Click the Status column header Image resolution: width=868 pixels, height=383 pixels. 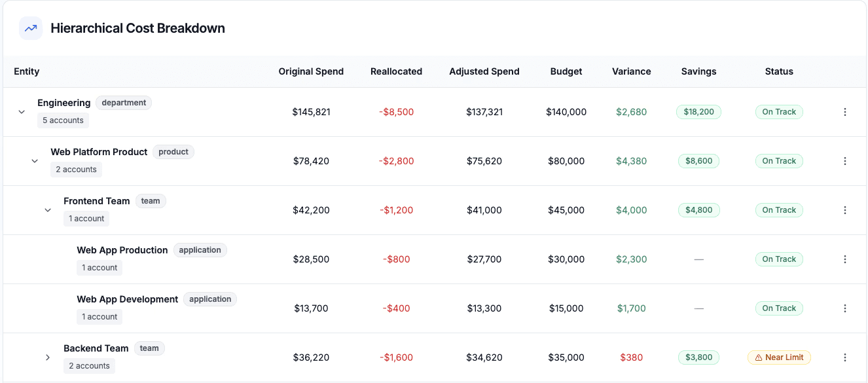(x=779, y=71)
